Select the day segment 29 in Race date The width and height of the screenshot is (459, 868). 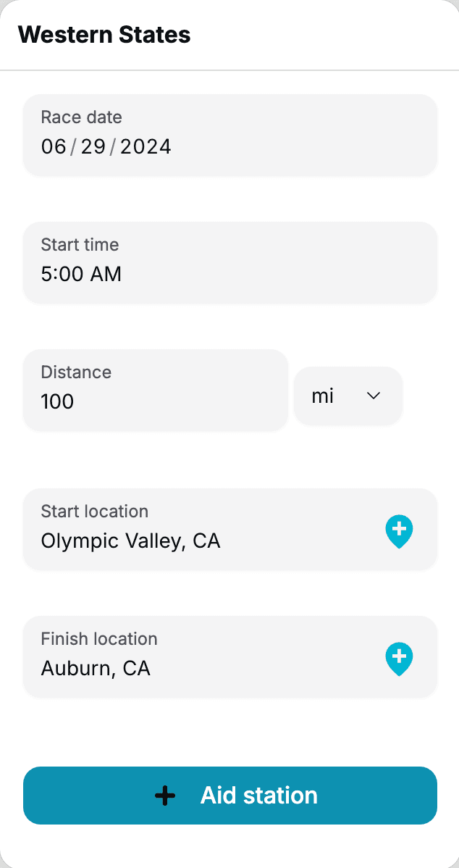pyautogui.click(x=93, y=147)
